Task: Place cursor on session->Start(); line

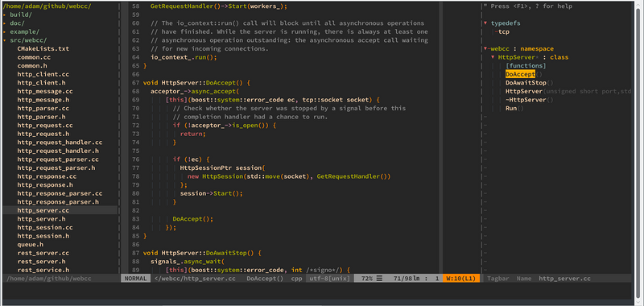Action: tap(211, 193)
